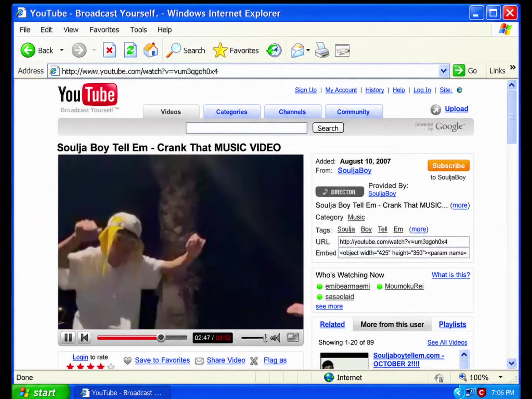
Task: Expand the address bar dropdown
Action: click(x=444, y=71)
